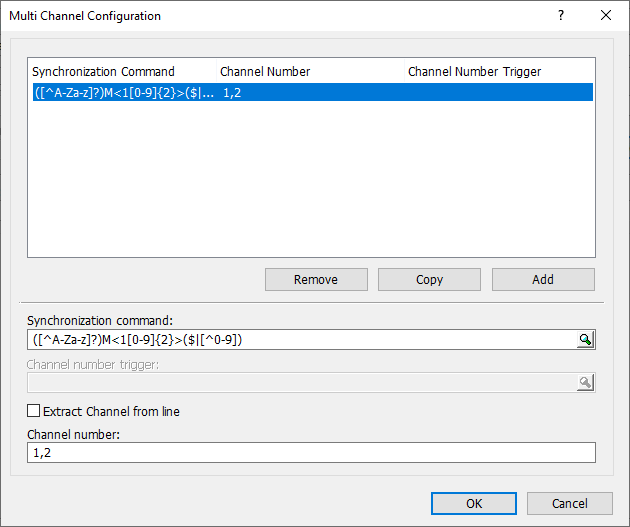The image size is (630, 527).
Task: Click the Channel Number Trigger column header
Action: [499, 71]
